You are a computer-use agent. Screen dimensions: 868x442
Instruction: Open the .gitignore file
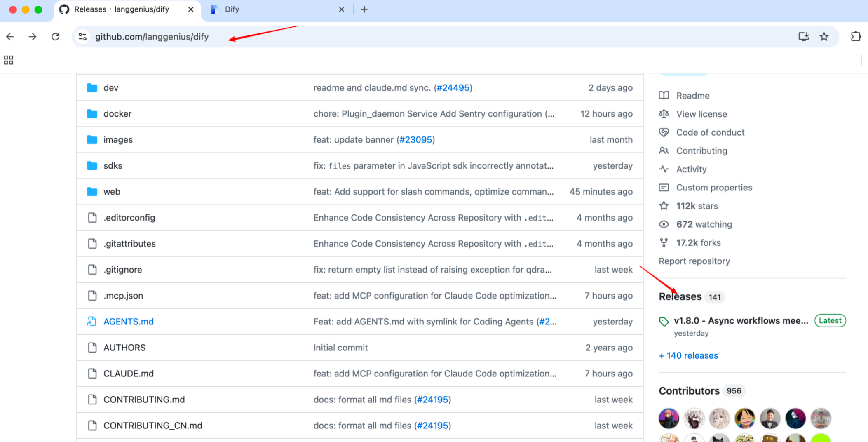point(123,270)
